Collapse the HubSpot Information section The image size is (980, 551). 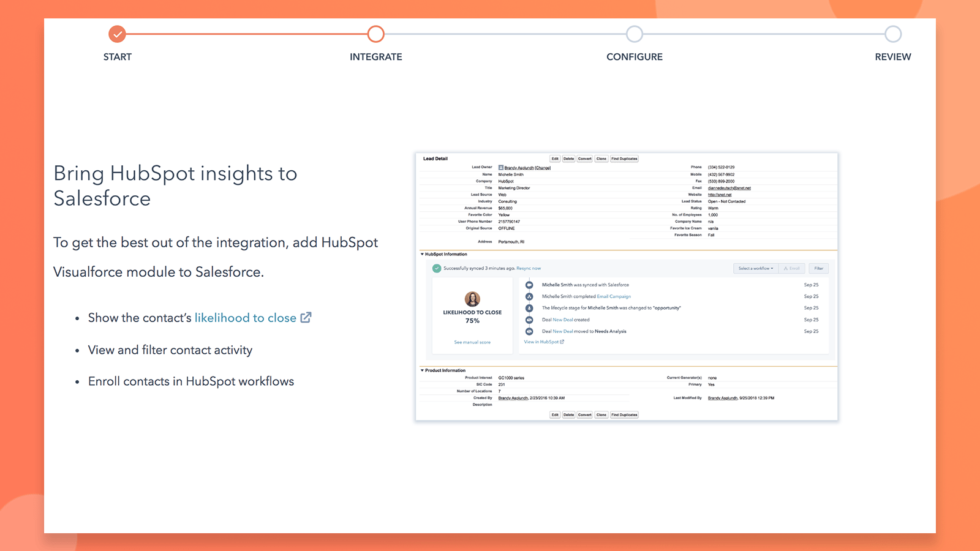(422, 254)
